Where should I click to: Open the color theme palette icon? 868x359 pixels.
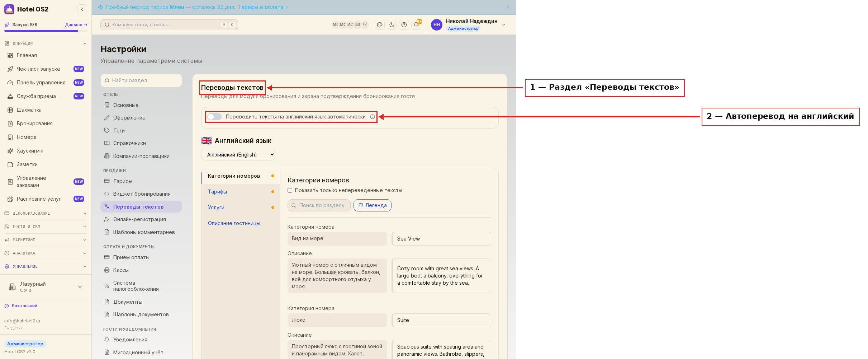(380, 25)
